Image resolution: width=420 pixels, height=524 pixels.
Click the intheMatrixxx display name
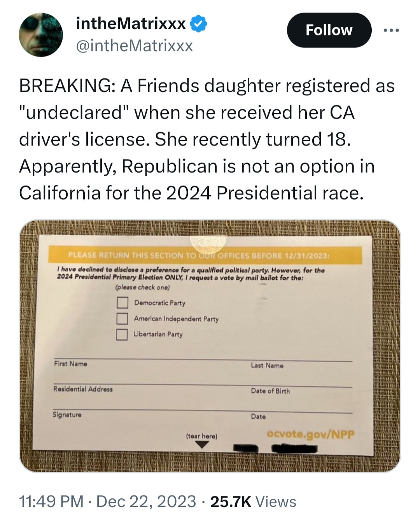coord(131,24)
